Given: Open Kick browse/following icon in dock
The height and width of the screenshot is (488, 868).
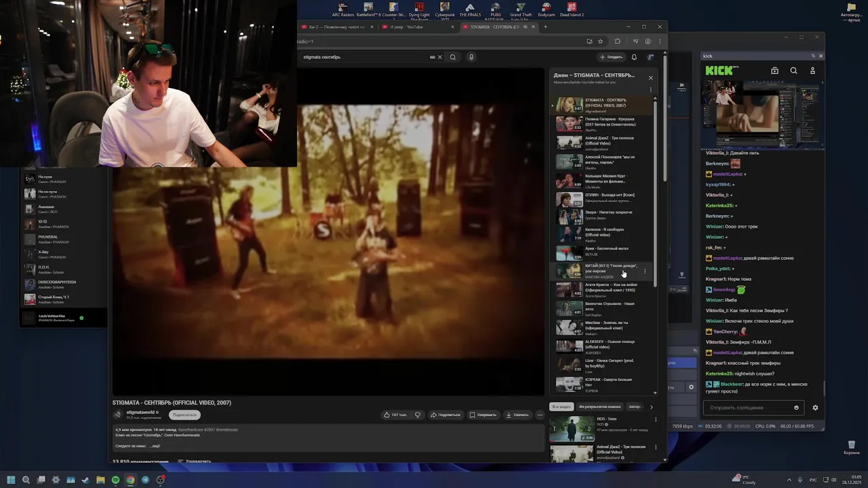Looking at the screenshot, I should pos(774,70).
